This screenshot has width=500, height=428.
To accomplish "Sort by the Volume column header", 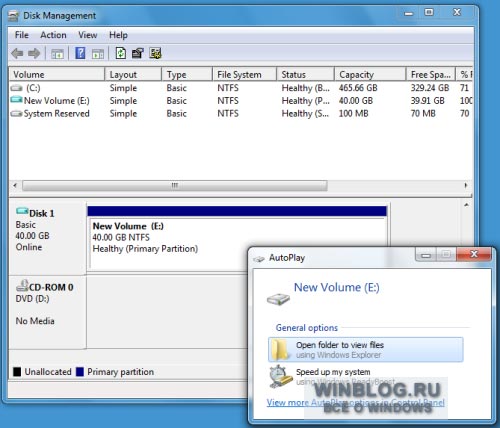I will (x=57, y=74).
